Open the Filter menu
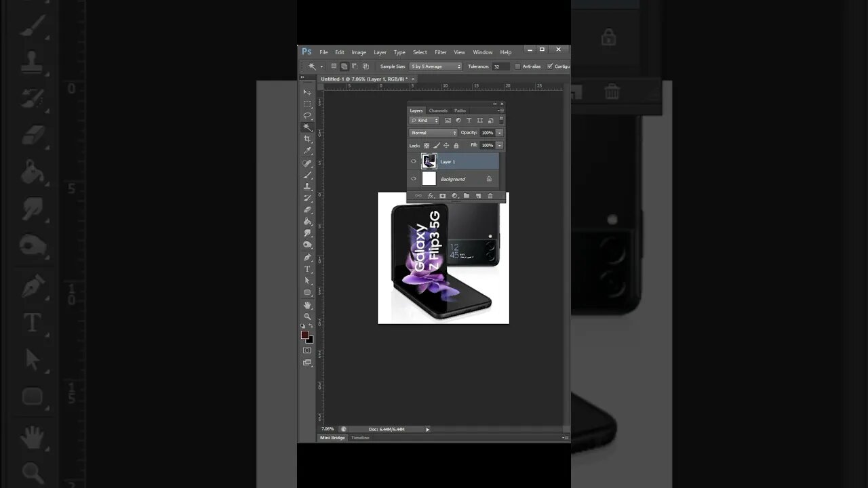 click(x=441, y=52)
